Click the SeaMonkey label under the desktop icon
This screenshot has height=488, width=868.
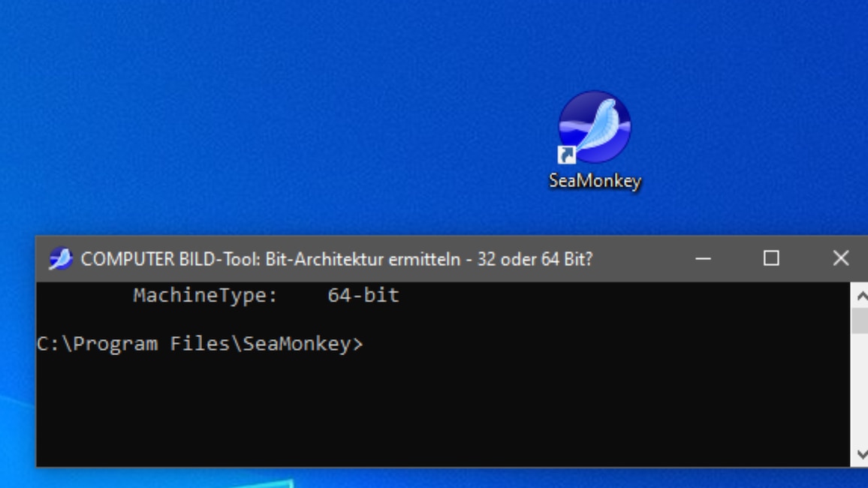[595, 181]
